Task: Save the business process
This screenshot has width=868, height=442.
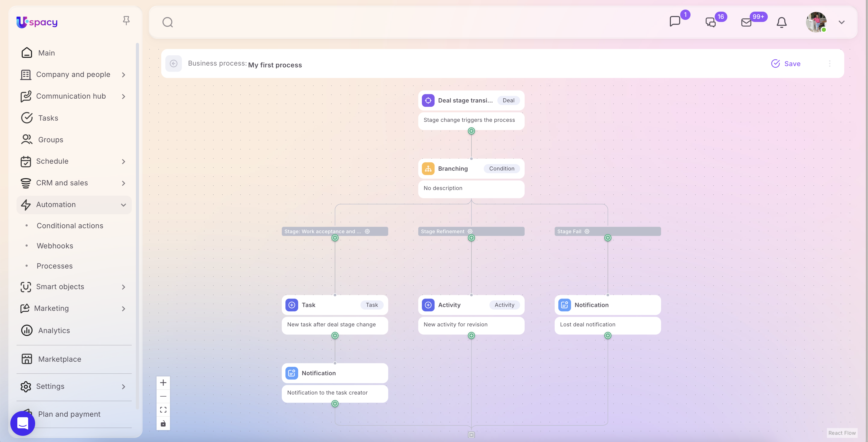Action: [x=786, y=64]
